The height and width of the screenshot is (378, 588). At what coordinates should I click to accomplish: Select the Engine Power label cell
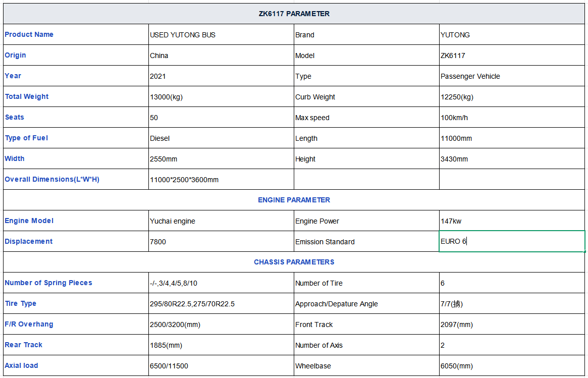[366, 221]
